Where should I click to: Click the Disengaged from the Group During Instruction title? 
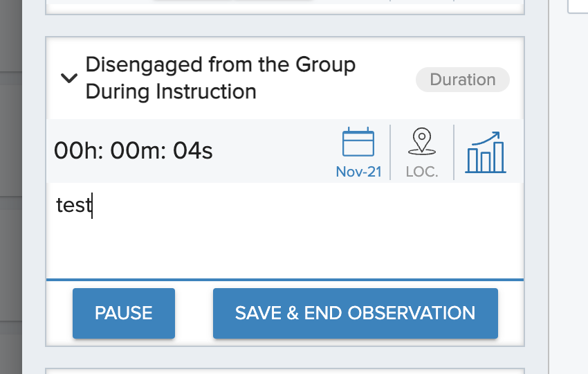pos(221,78)
